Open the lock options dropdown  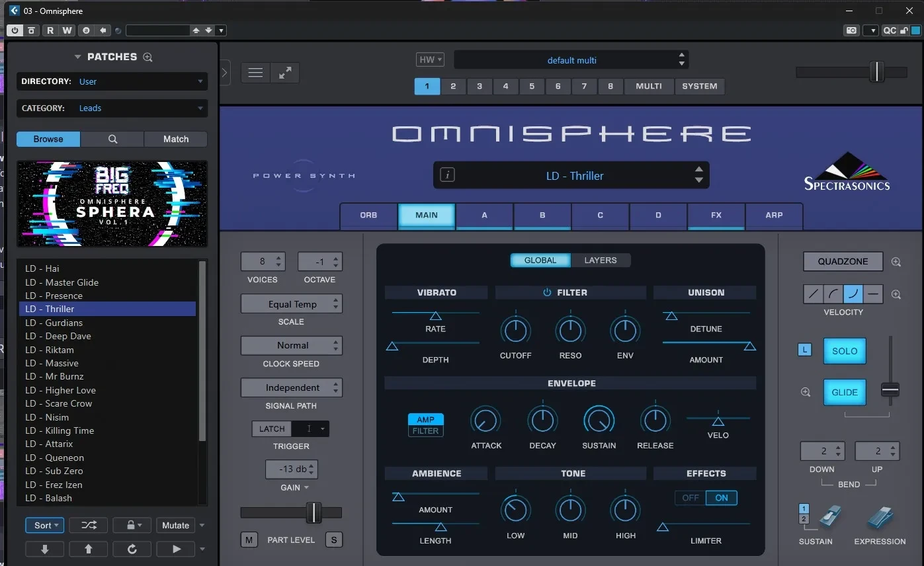pyautogui.click(x=132, y=525)
